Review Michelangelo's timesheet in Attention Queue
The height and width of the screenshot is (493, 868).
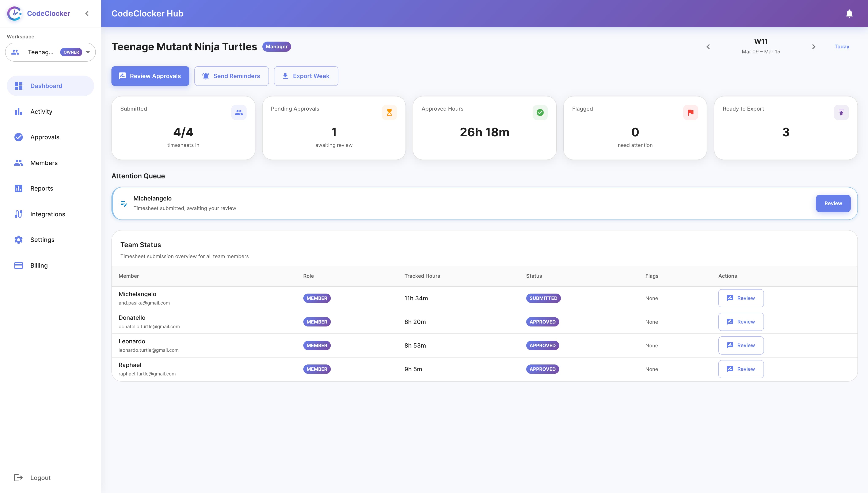833,203
